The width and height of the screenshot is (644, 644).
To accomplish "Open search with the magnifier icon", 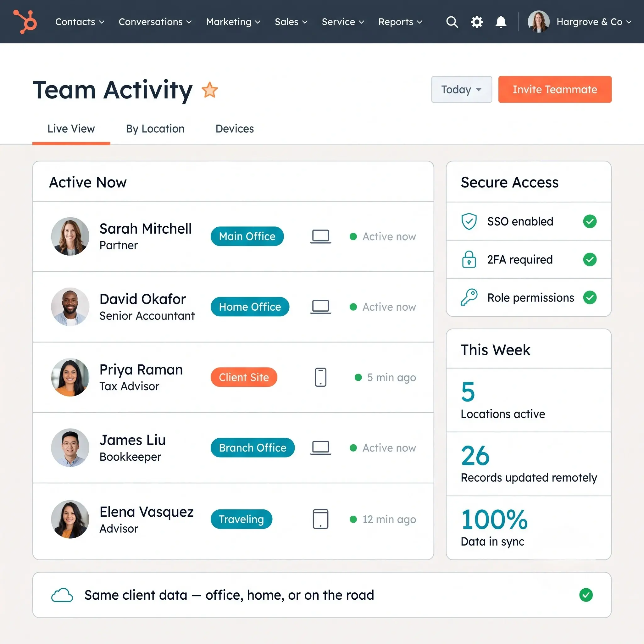I will pyautogui.click(x=452, y=22).
